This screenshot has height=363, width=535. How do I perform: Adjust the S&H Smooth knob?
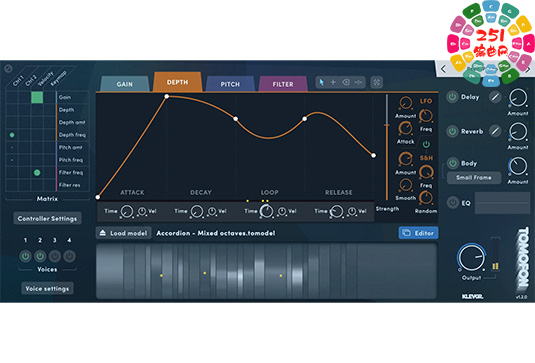click(x=405, y=185)
